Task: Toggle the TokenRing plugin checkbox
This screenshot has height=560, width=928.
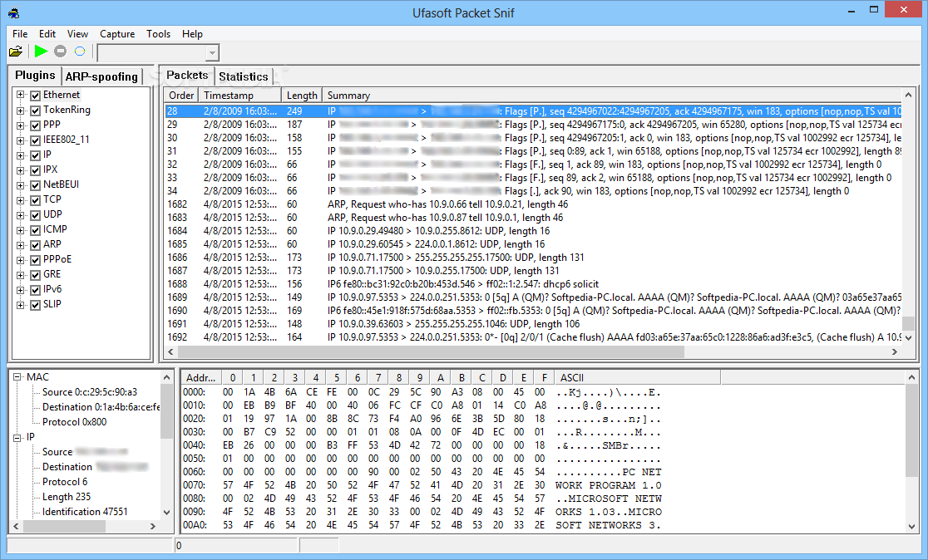Action: [36, 111]
